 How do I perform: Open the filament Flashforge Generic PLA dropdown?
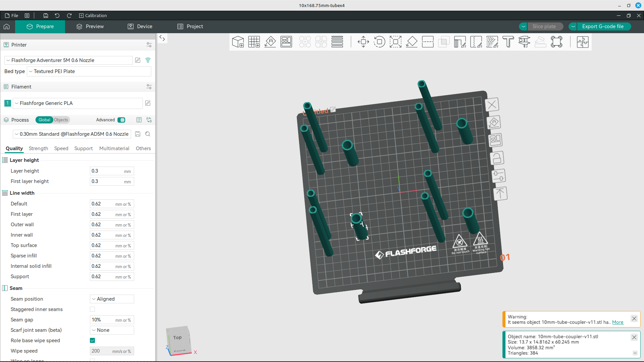tap(77, 103)
